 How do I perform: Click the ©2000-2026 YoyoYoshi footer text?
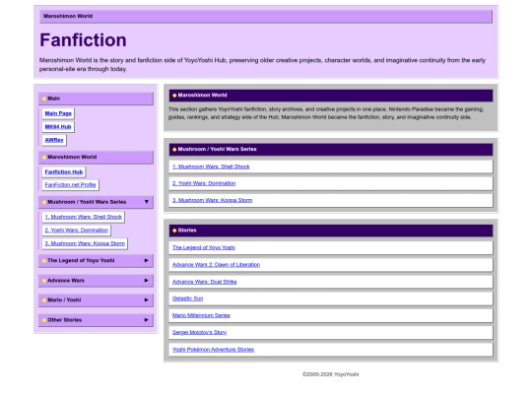click(330, 374)
